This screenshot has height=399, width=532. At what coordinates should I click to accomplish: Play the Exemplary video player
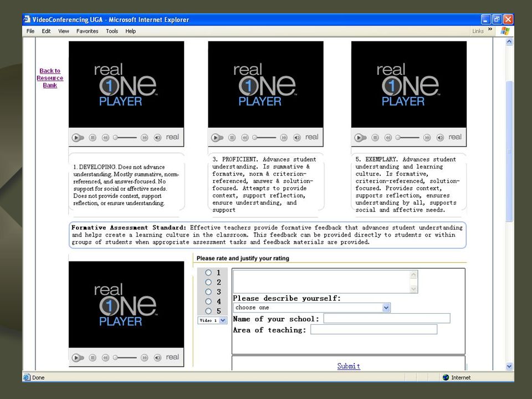[360, 138]
